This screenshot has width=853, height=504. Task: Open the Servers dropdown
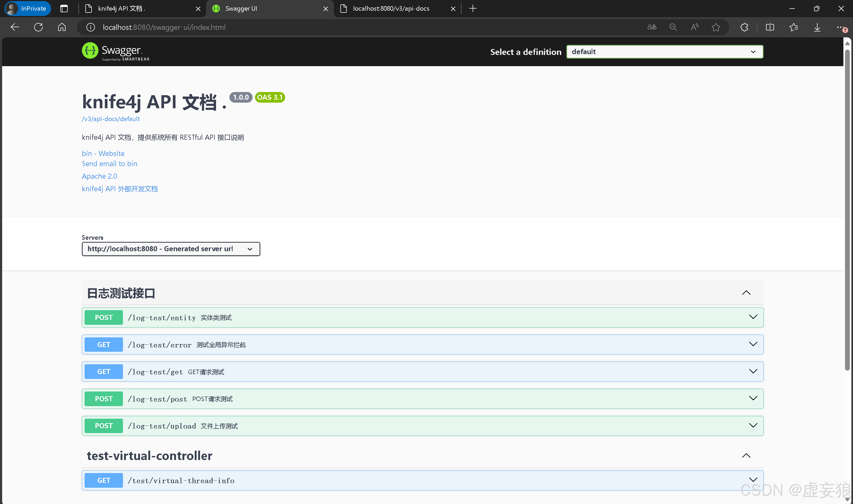[x=170, y=249]
